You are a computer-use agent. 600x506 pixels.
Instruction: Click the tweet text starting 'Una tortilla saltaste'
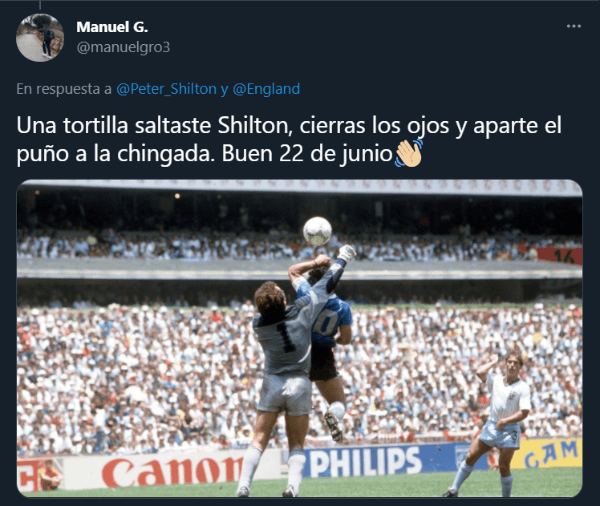point(289,139)
